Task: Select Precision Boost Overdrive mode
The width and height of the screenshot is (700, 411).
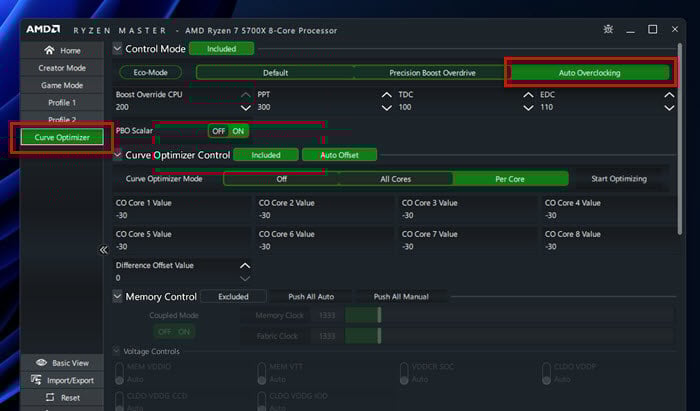Action: pos(432,73)
